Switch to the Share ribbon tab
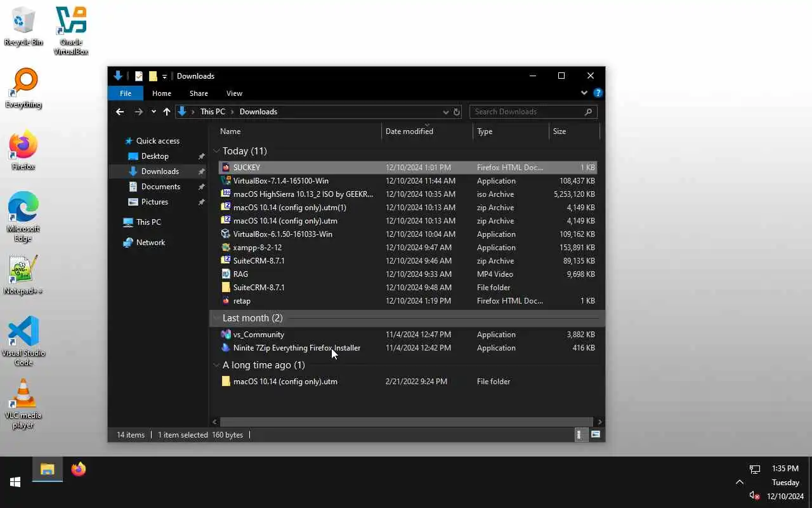Screen dimensions: 812x508 click(x=199, y=93)
